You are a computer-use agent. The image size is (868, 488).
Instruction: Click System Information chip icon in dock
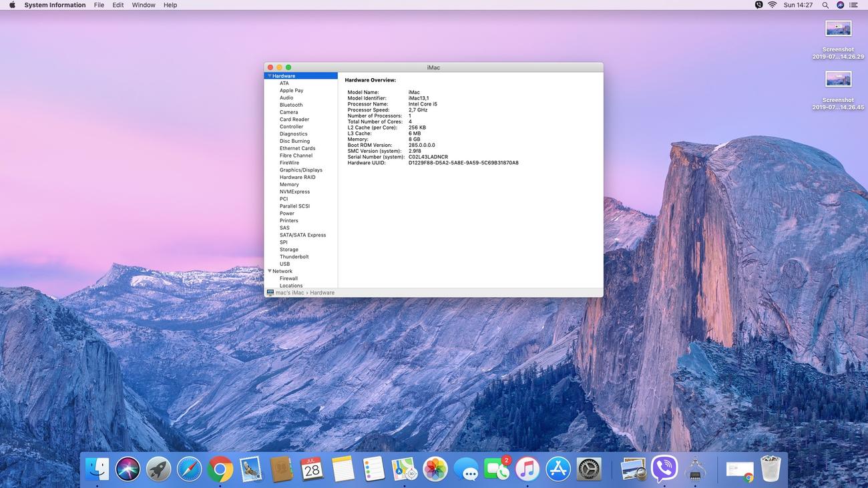695,469
